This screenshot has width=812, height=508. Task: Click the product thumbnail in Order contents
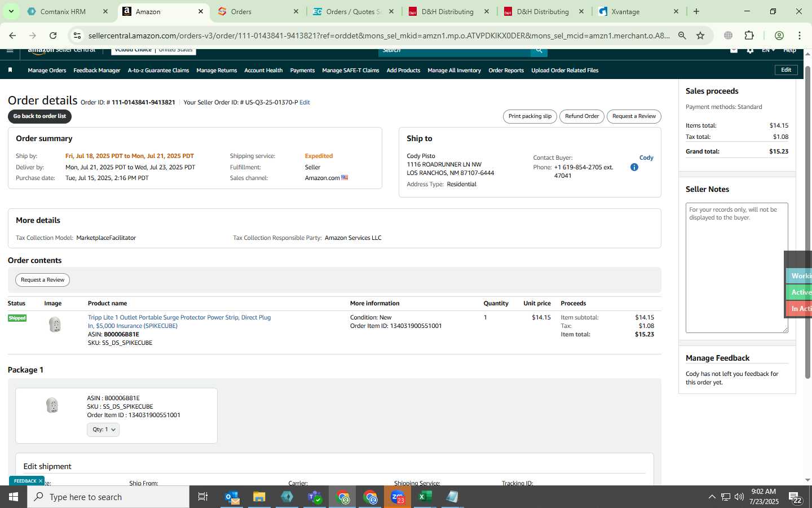[x=55, y=325]
